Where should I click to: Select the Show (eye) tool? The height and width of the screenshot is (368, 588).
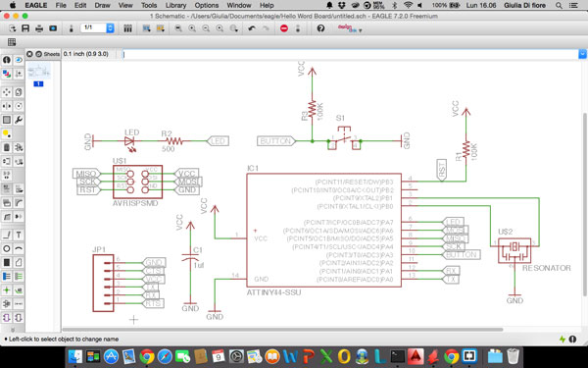pyautogui.click(x=19, y=60)
